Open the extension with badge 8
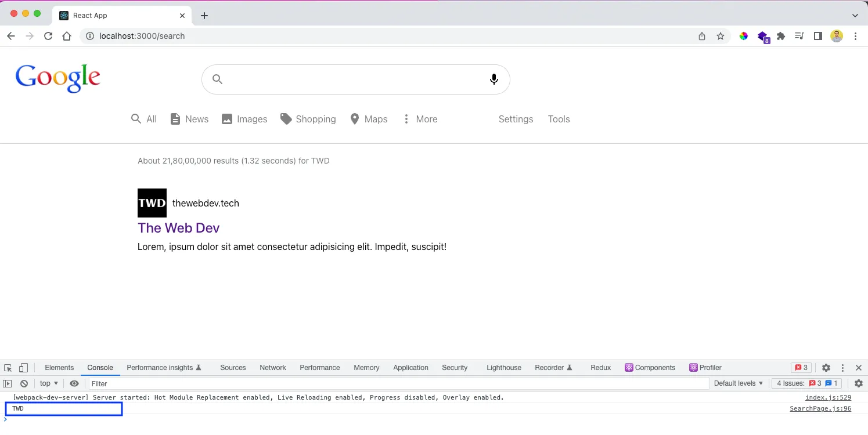Screen dimensions: 868x435 coord(763,37)
